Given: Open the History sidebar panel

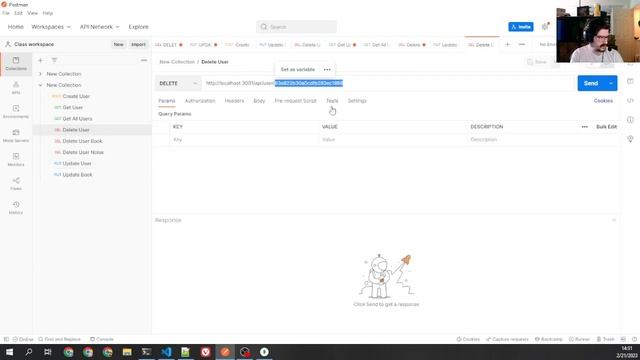Looking at the screenshot, I should pyautogui.click(x=16, y=208).
